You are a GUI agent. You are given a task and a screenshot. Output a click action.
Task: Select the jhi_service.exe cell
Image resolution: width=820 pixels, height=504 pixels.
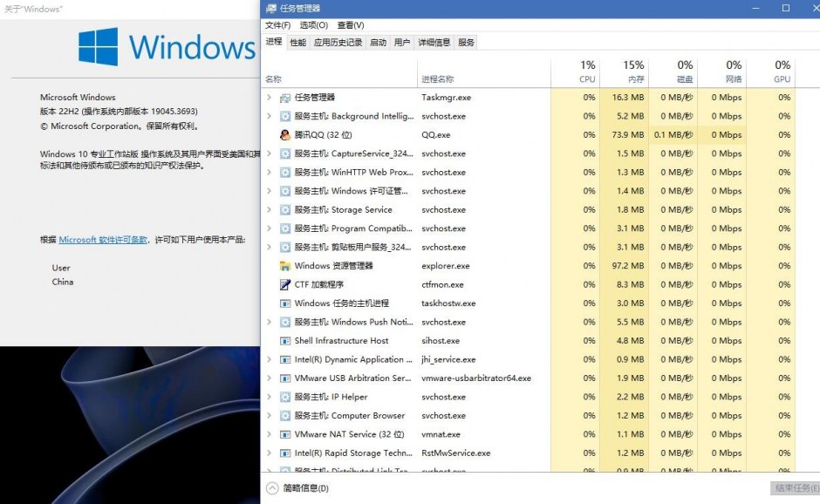pyautogui.click(x=448, y=360)
